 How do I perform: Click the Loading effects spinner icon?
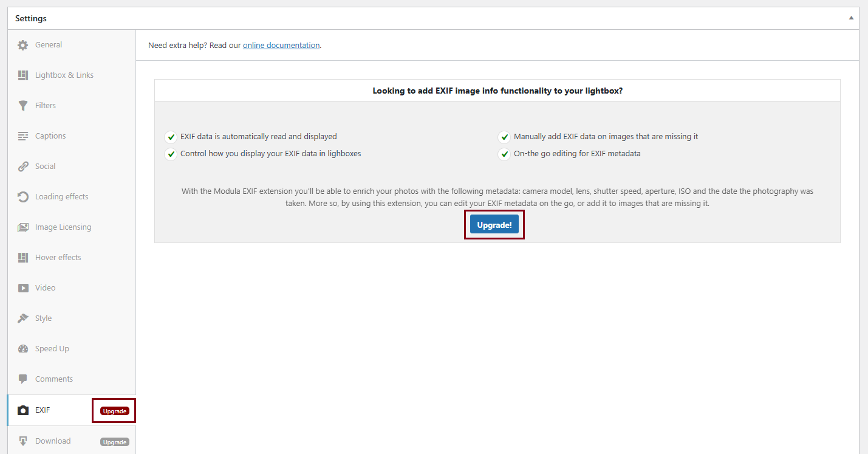23,197
